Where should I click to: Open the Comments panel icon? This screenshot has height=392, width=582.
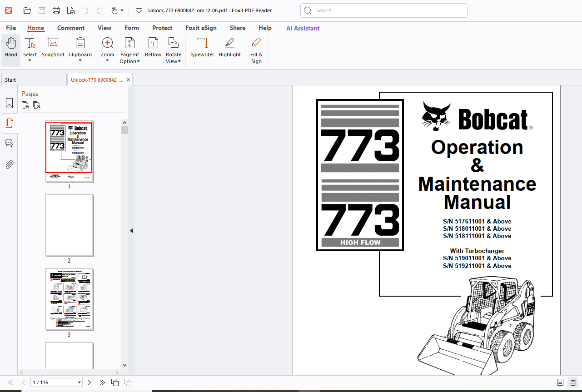click(9, 143)
